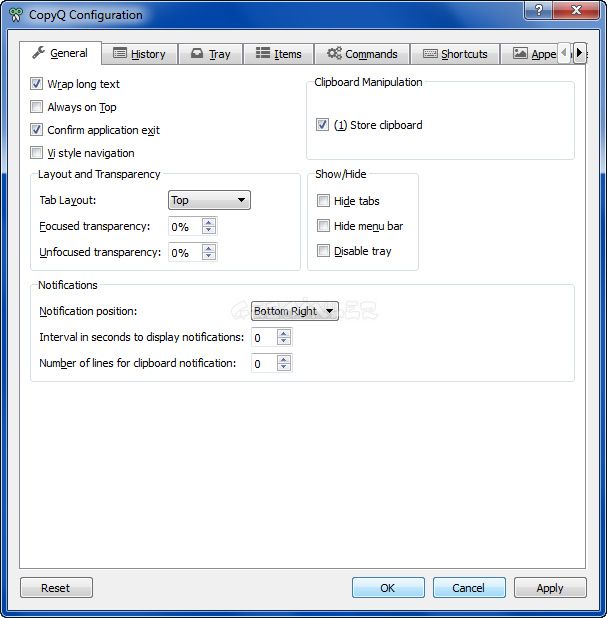Decrease Focused transparency with down arrow
607x618 pixels.
click(x=209, y=230)
